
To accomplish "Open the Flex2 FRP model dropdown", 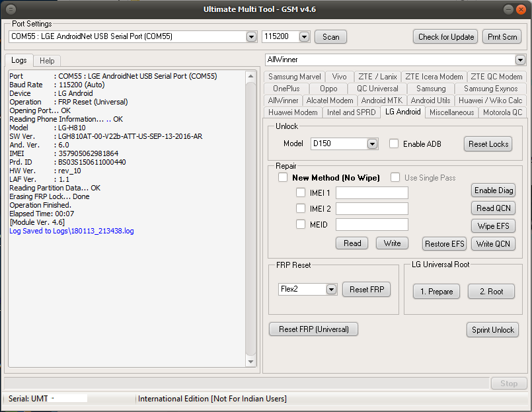I will [331, 290].
